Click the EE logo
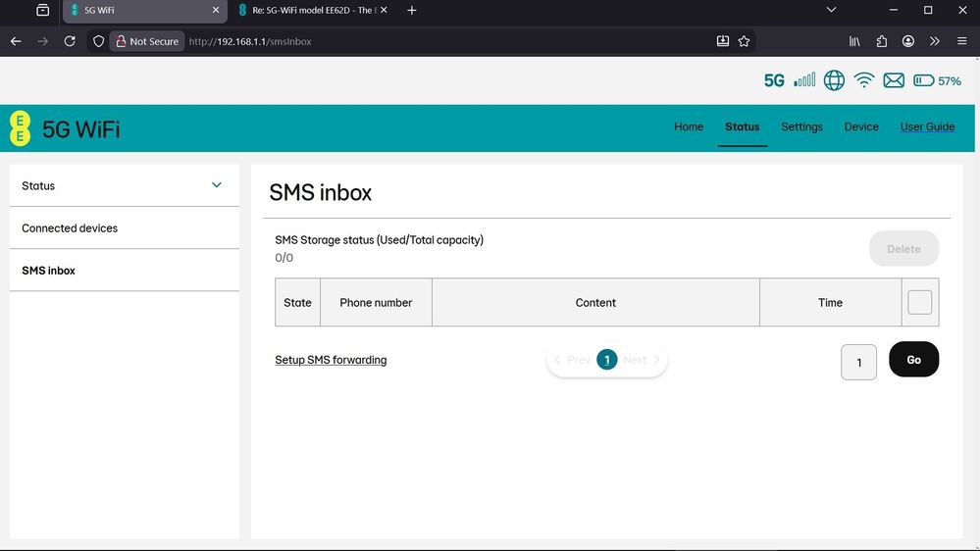 click(x=20, y=128)
